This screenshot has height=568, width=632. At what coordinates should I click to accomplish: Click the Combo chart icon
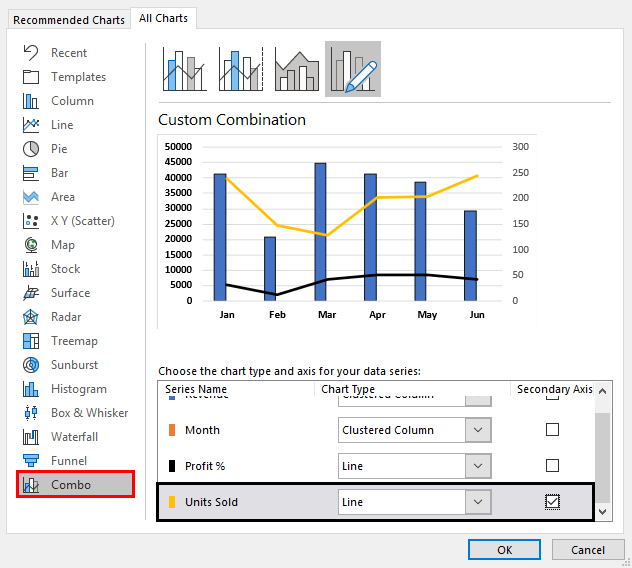point(31,485)
